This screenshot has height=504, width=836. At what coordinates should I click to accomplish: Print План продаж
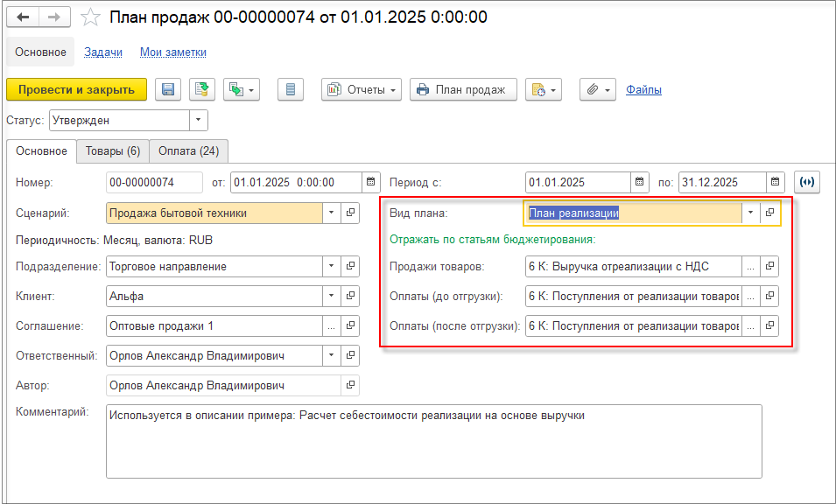point(463,89)
